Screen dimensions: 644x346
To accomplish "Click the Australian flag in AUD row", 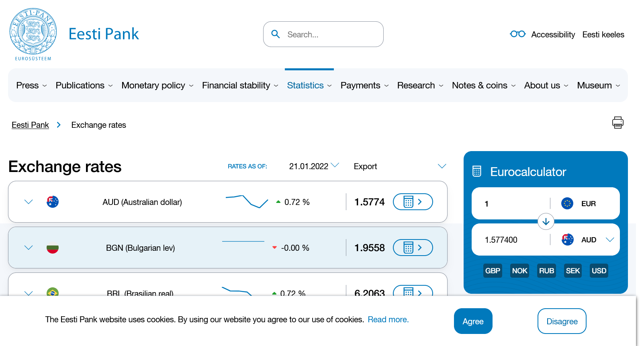I will (x=53, y=202).
